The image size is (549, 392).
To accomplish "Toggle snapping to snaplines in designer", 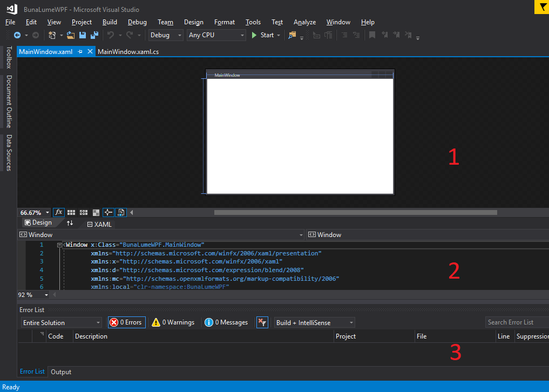I will pos(109,213).
